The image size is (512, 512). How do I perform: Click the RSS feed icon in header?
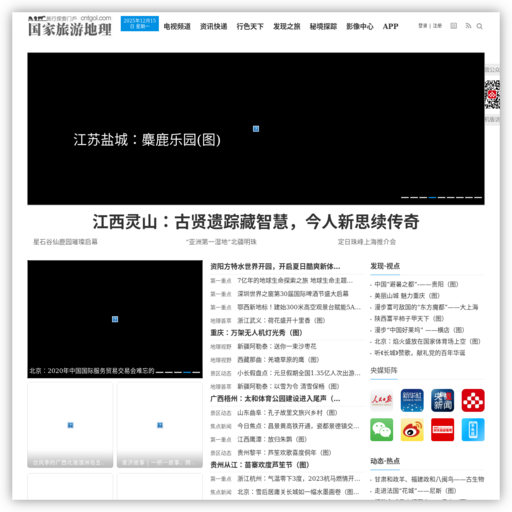tap(468, 26)
